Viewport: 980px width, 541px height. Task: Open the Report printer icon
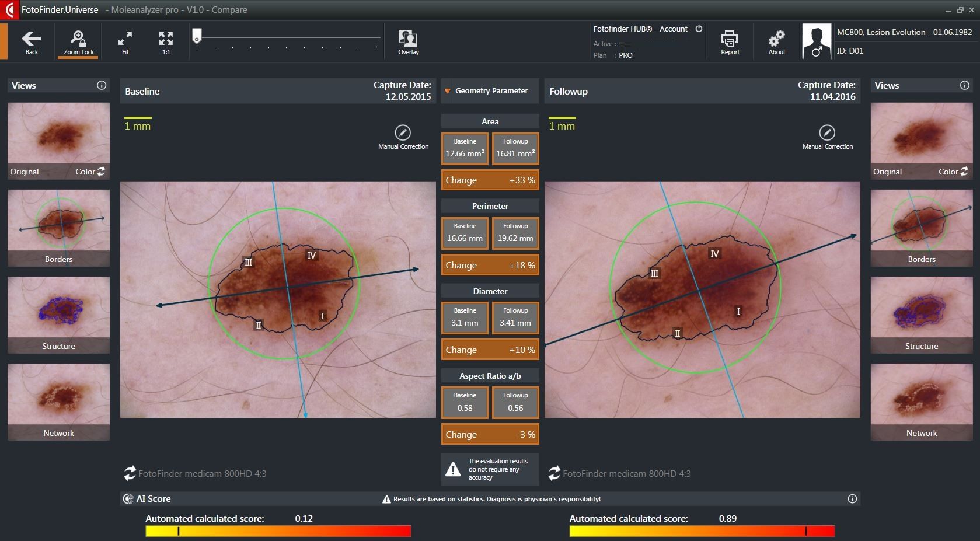tap(730, 39)
